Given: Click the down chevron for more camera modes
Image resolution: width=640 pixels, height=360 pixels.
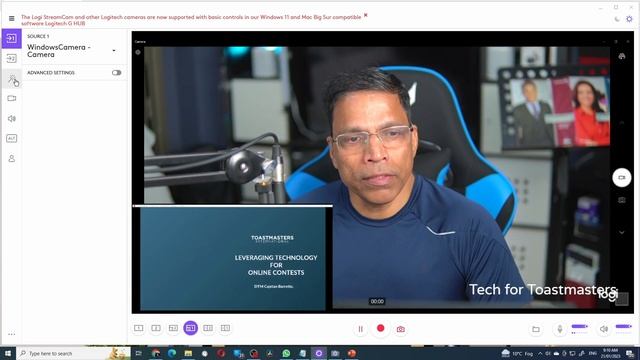Looking at the screenshot, I should tap(622, 232).
